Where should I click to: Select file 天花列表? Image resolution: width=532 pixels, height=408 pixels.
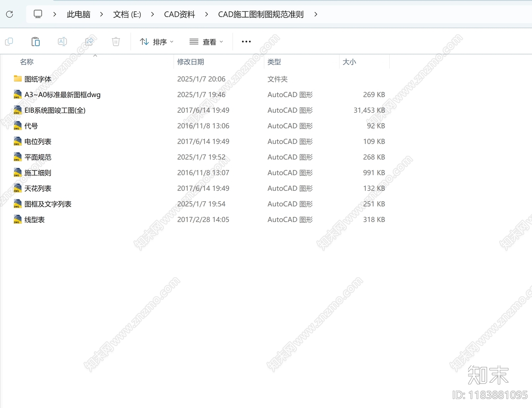coord(38,189)
